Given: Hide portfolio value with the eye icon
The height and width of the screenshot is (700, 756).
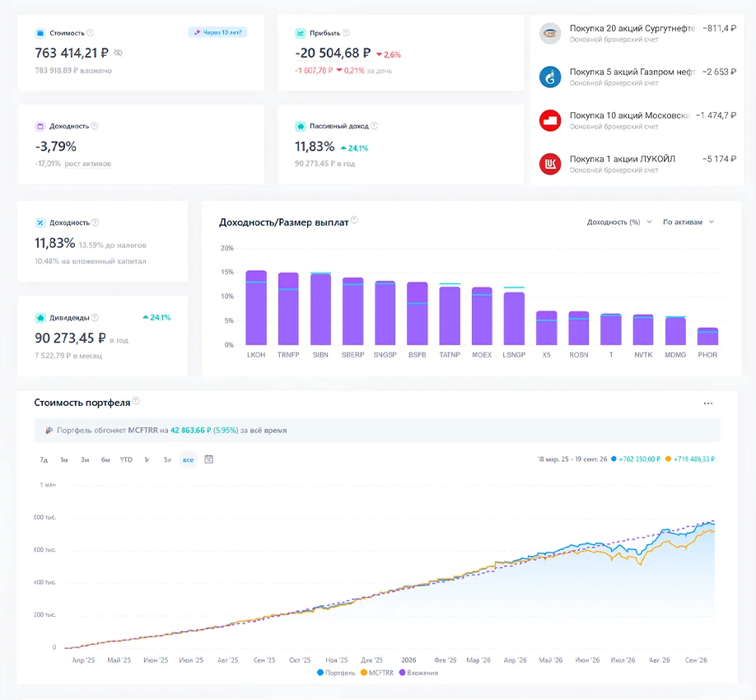Looking at the screenshot, I should click(118, 53).
